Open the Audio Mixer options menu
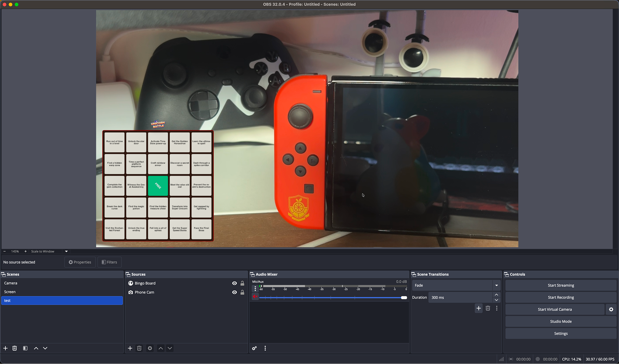 (x=265, y=348)
